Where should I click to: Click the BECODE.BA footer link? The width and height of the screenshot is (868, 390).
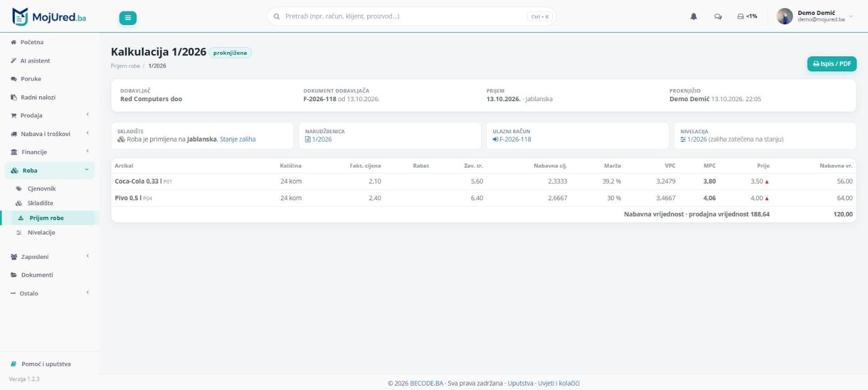click(427, 383)
